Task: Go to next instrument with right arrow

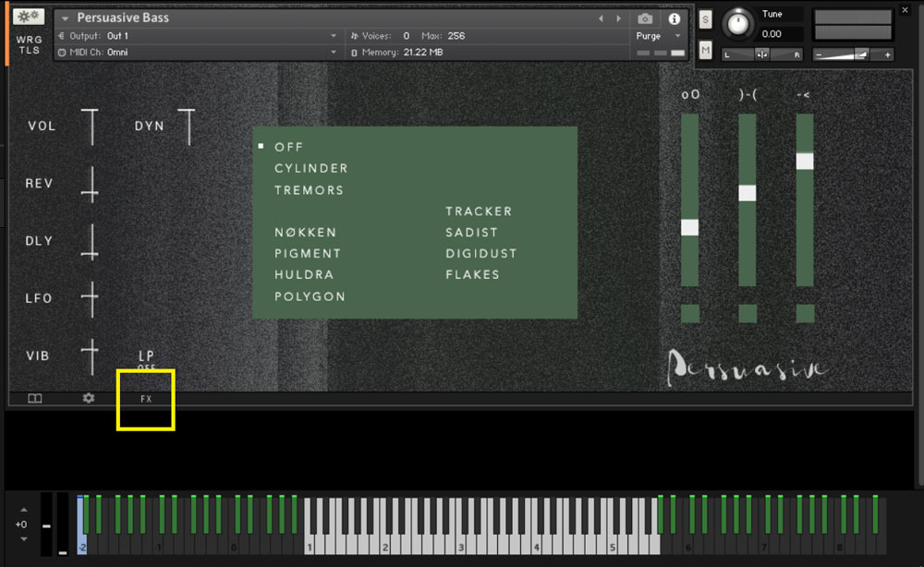Action: coord(618,18)
